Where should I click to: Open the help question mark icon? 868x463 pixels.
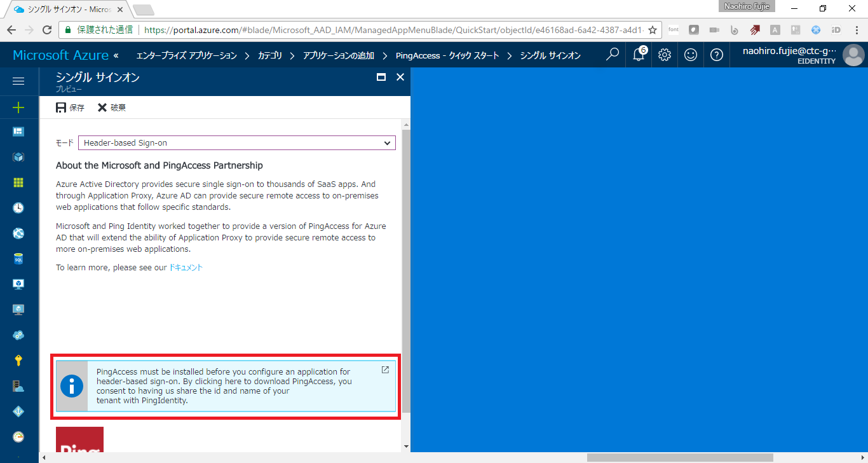point(716,55)
